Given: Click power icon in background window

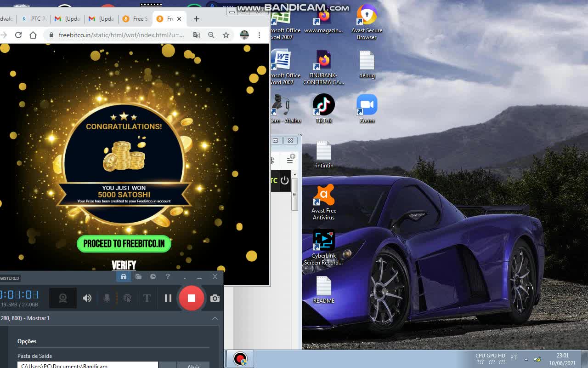Looking at the screenshot, I should (284, 180).
